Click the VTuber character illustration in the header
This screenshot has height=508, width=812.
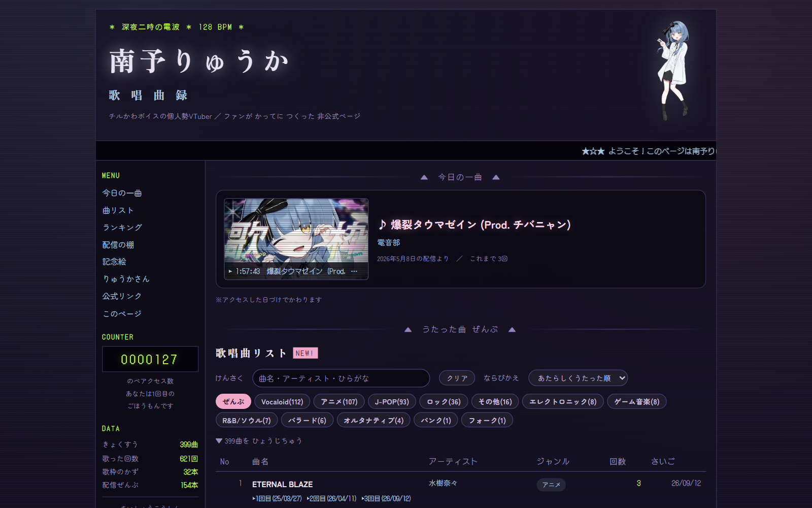click(673, 70)
